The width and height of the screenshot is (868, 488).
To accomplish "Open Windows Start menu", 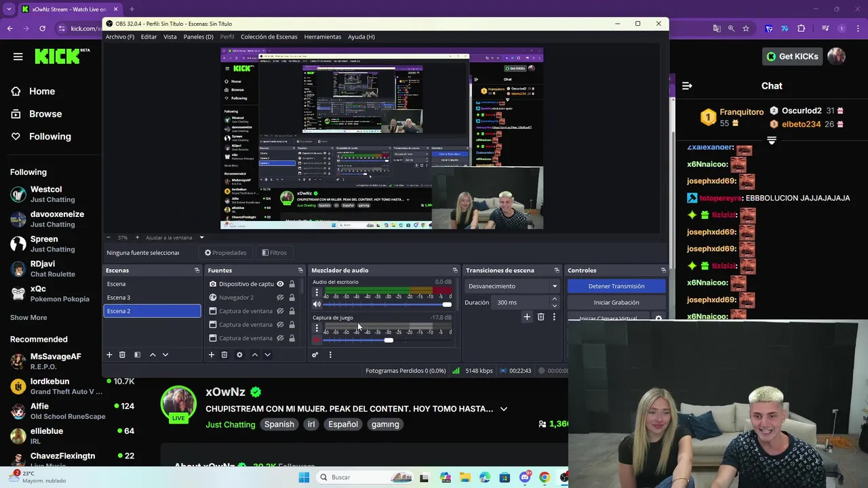I will (304, 477).
